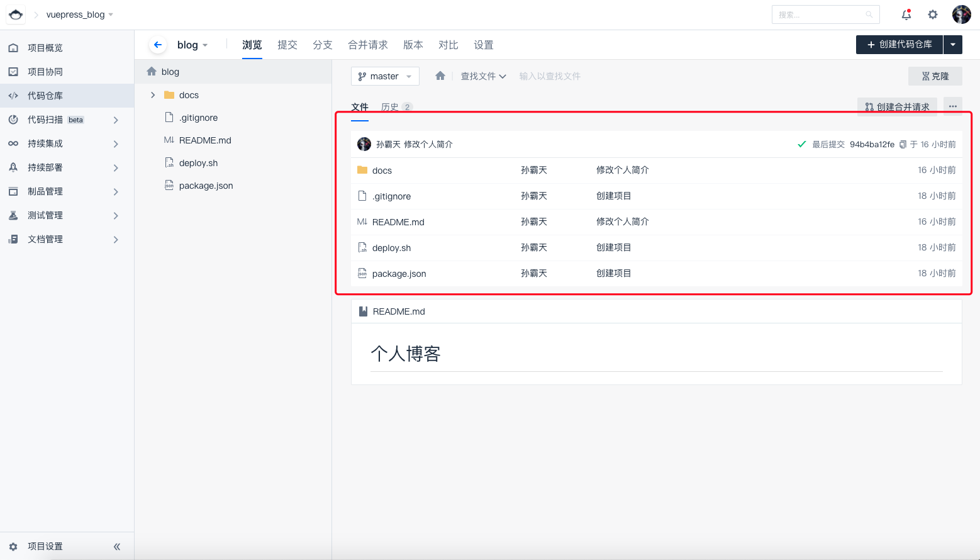Open the 查找文件 dropdown
Image resolution: width=980 pixels, height=560 pixels.
(x=482, y=76)
